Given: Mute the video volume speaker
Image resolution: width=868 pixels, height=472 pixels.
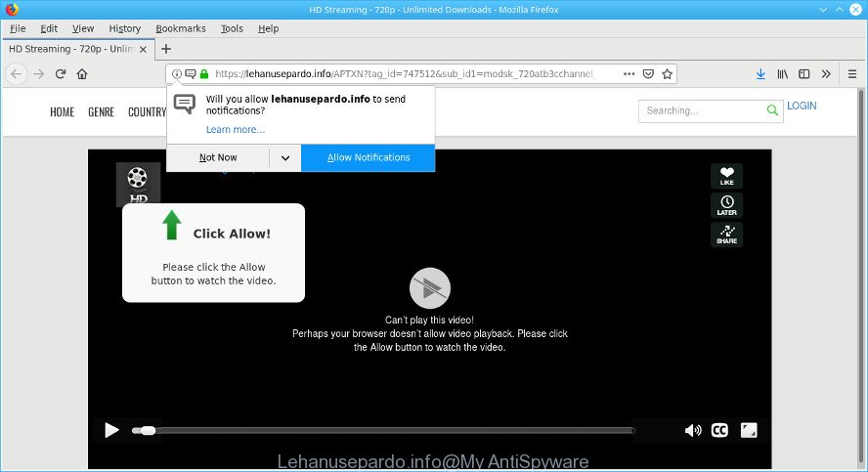Looking at the screenshot, I should point(692,430).
